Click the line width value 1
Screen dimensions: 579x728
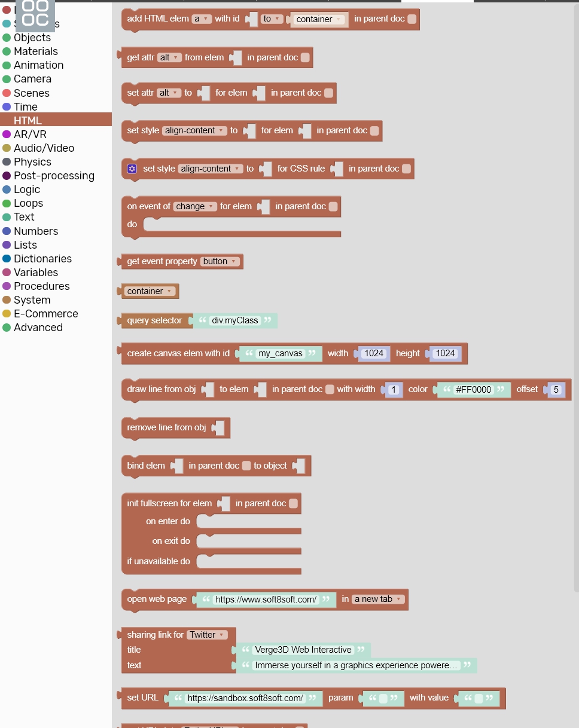point(394,390)
